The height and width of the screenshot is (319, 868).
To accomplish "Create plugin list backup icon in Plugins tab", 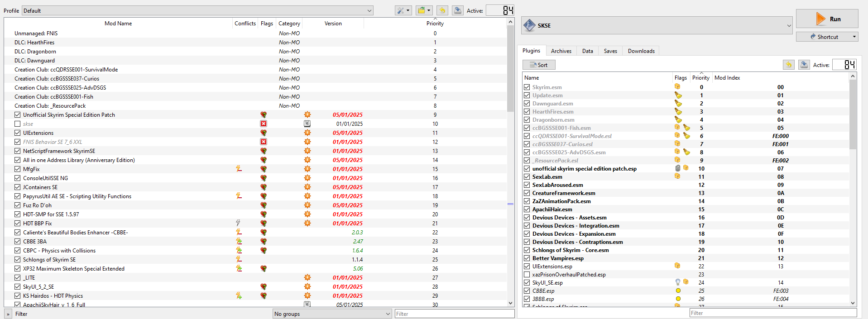I will tap(804, 65).
